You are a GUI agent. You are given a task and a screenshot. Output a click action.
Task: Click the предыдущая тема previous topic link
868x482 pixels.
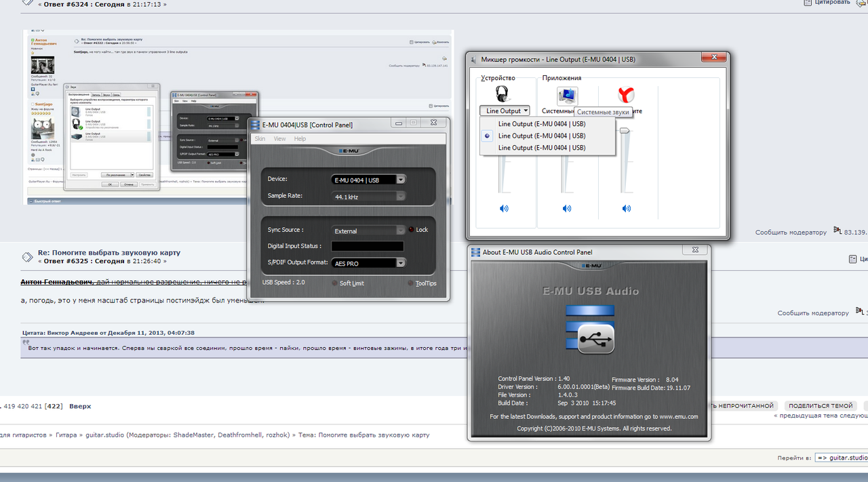pos(806,416)
